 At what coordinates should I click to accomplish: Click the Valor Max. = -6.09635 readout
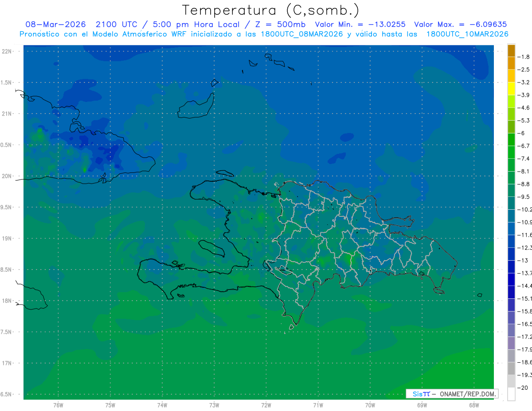(460, 24)
